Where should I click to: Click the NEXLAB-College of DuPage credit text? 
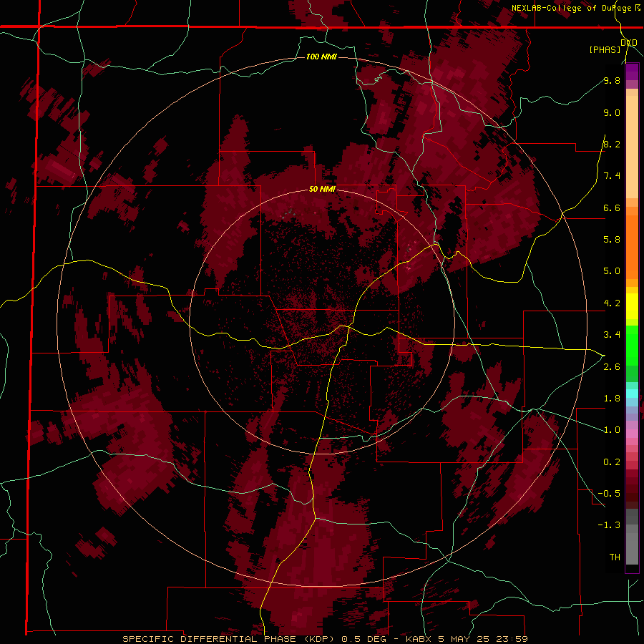tap(571, 8)
